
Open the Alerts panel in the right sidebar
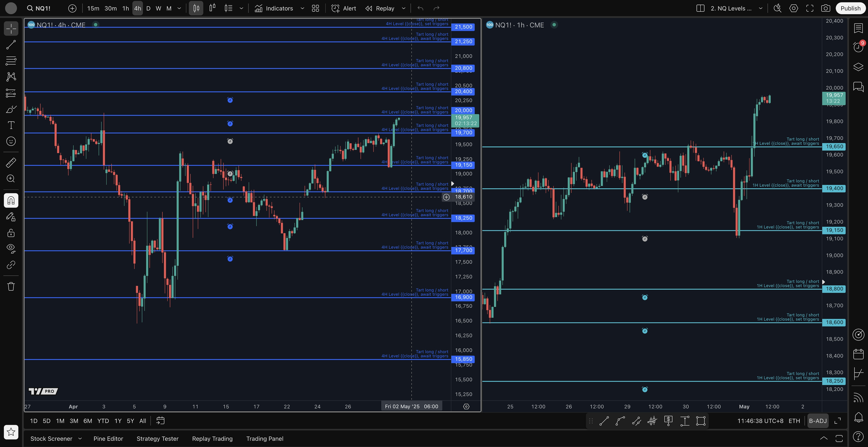(x=858, y=47)
